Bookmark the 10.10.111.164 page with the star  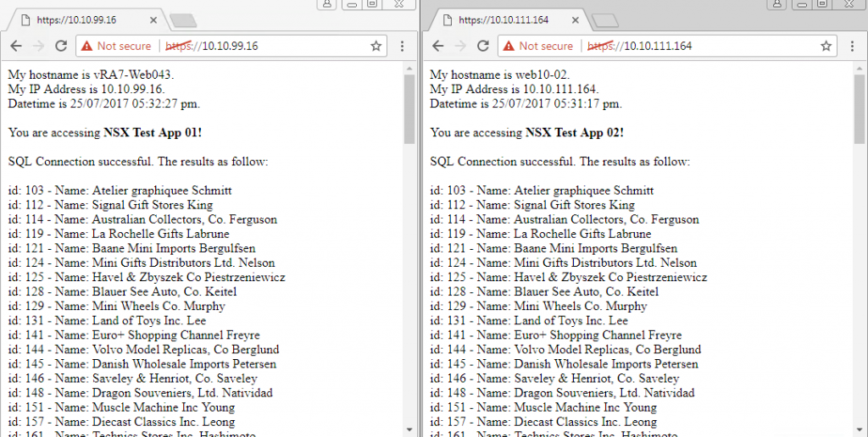(826, 46)
